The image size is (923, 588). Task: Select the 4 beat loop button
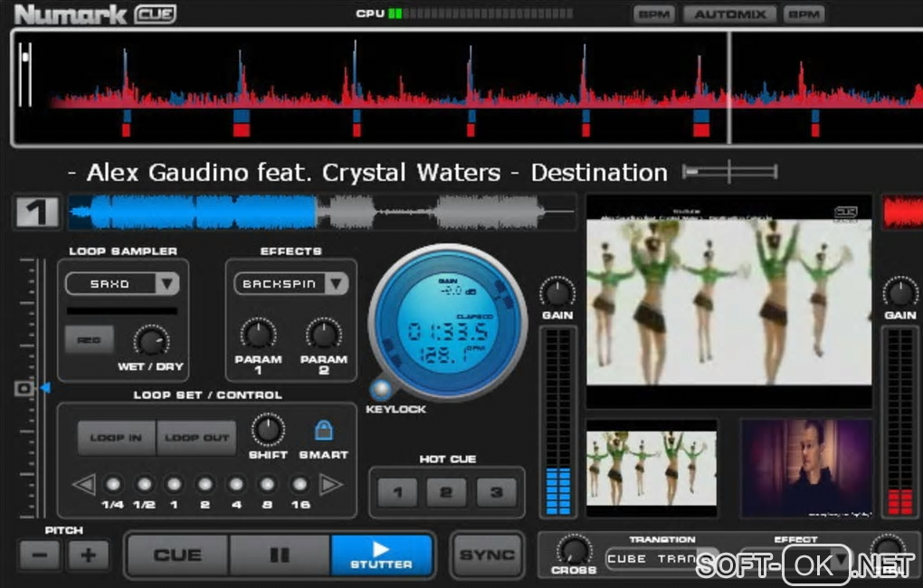pyautogui.click(x=236, y=484)
